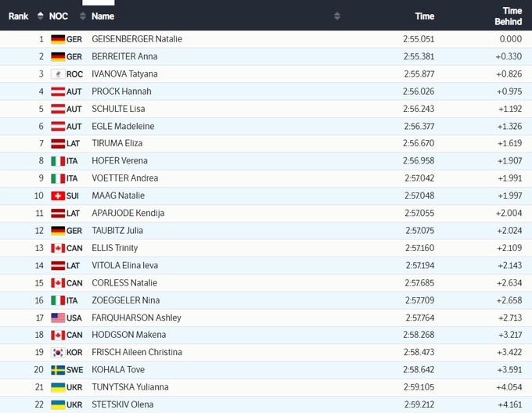Click the Canadian flag beside ELLIS Trinity
The image size is (532, 413).
pyautogui.click(x=58, y=248)
